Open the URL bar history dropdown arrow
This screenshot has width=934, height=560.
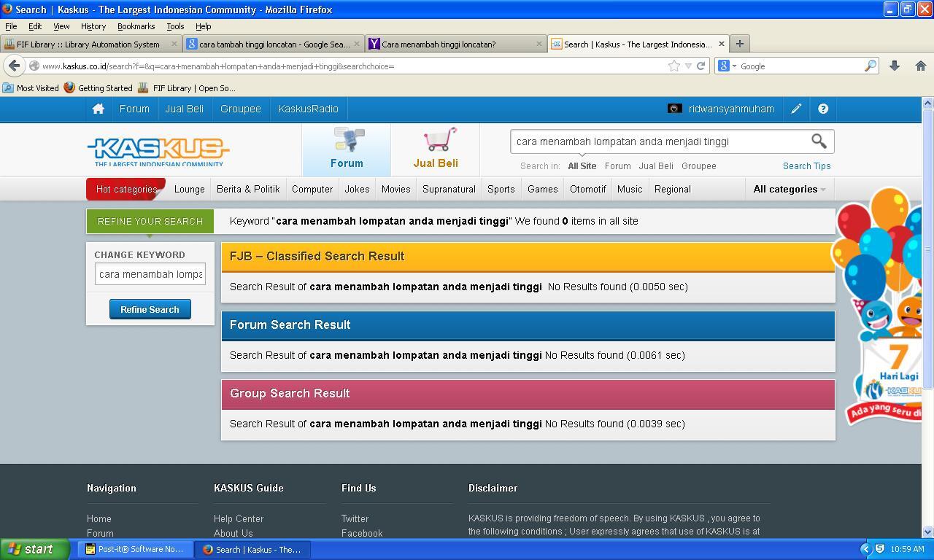(x=687, y=66)
